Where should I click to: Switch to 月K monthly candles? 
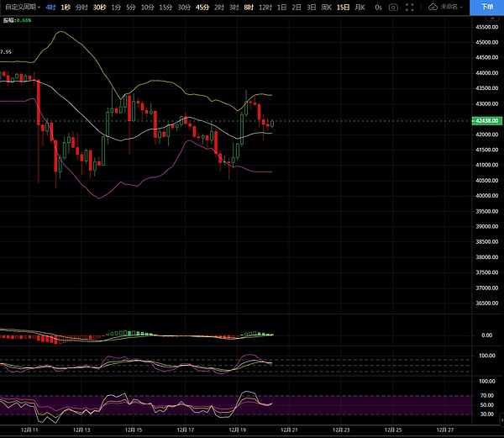tap(359, 7)
